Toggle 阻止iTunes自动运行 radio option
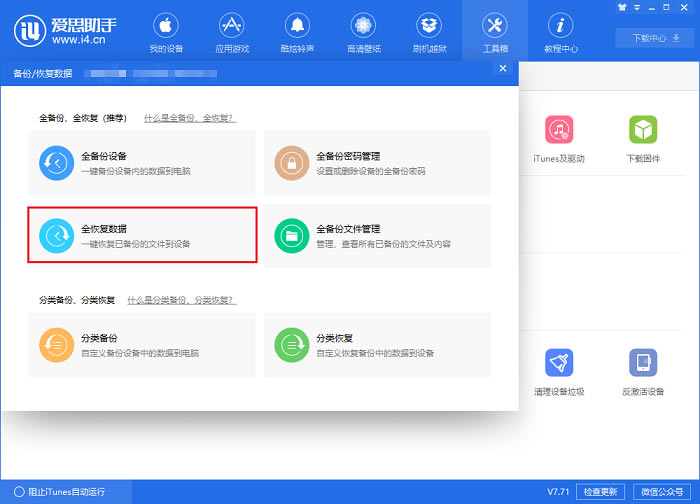 19,492
